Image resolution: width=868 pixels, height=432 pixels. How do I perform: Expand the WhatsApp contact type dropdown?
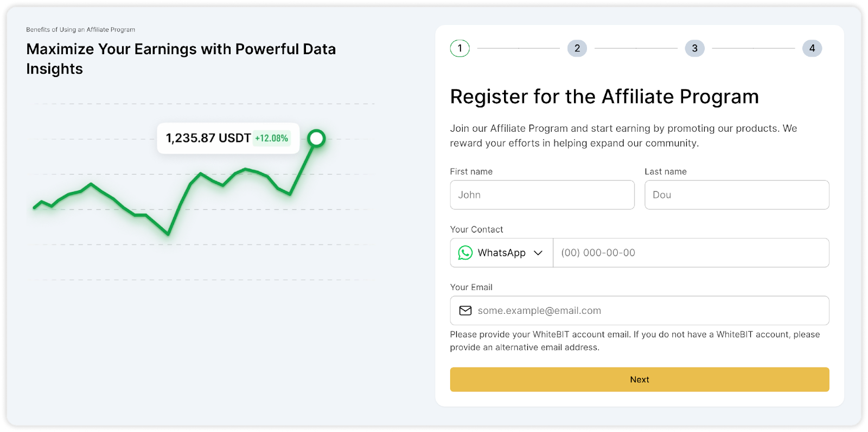point(501,253)
